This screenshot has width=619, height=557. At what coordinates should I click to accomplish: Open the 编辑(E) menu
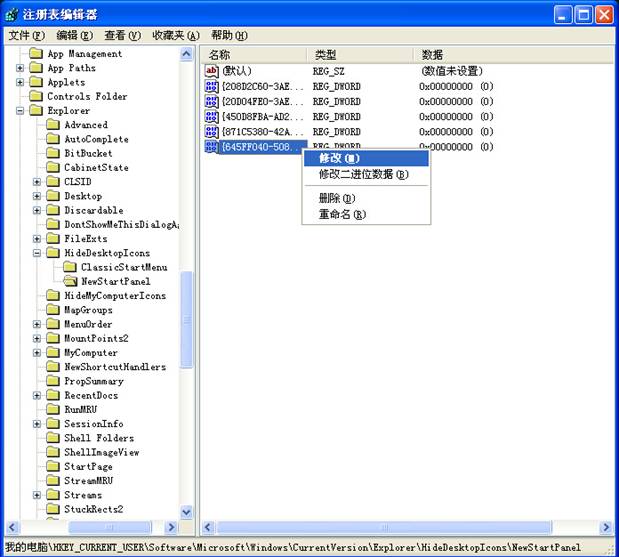point(75,36)
